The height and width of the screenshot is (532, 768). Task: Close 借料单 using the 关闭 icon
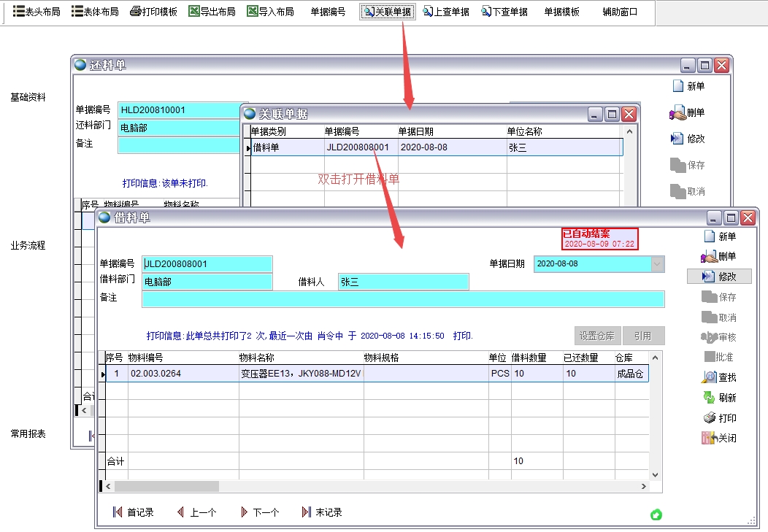click(x=708, y=439)
